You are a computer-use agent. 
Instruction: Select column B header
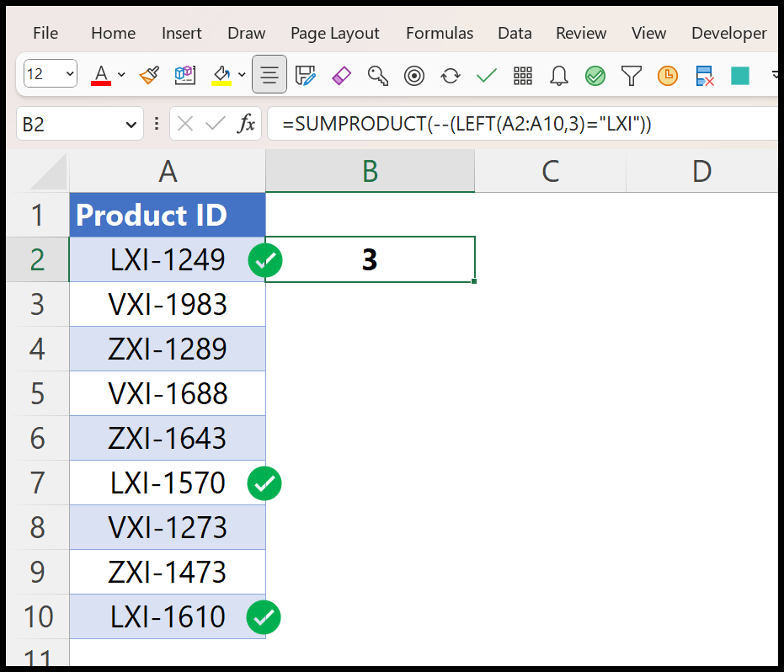pyautogui.click(x=370, y=172)
